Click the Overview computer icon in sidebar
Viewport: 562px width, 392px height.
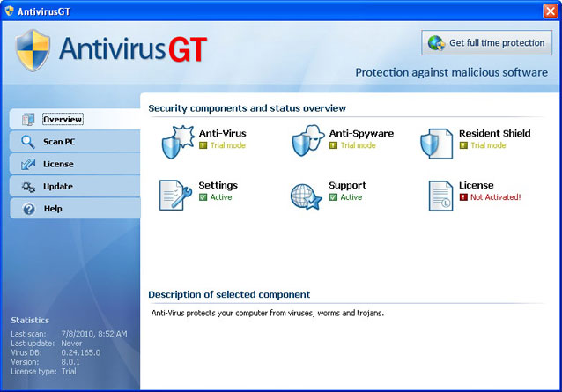(x=28, y=119)
